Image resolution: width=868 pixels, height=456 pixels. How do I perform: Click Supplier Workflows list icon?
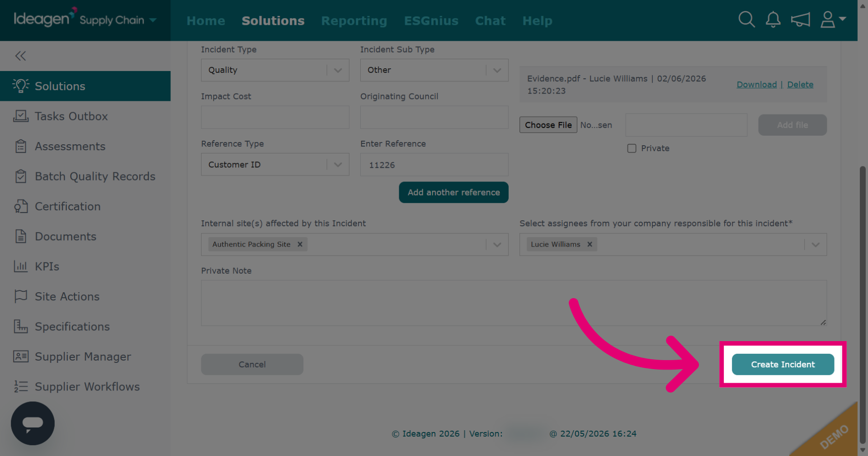(x=20, y=386)
